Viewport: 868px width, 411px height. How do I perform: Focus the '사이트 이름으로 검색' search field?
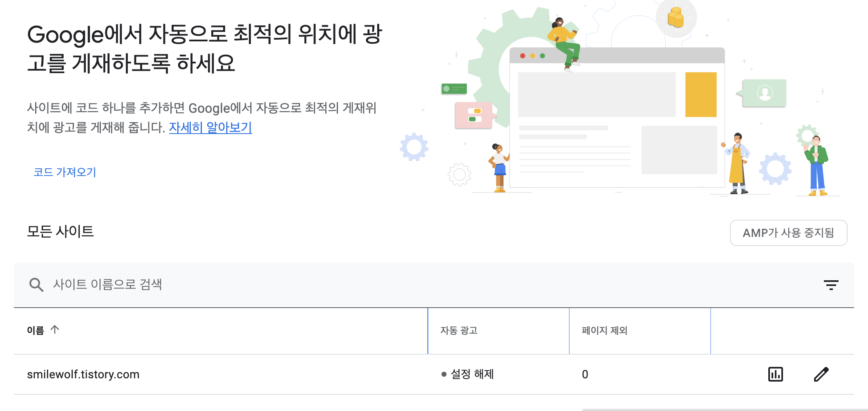[433, 285]
